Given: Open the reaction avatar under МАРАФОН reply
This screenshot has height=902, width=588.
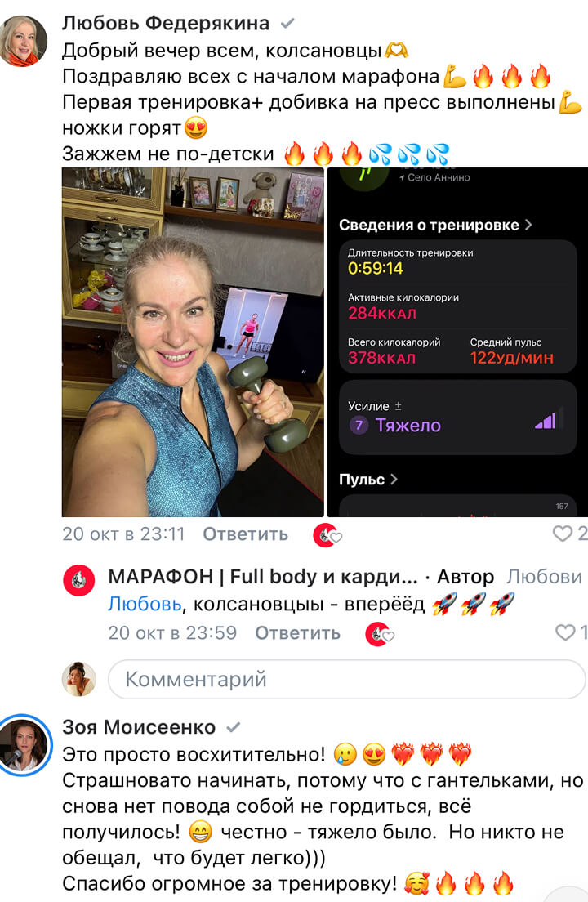Looking at the screenshot, I should point(379,634).
